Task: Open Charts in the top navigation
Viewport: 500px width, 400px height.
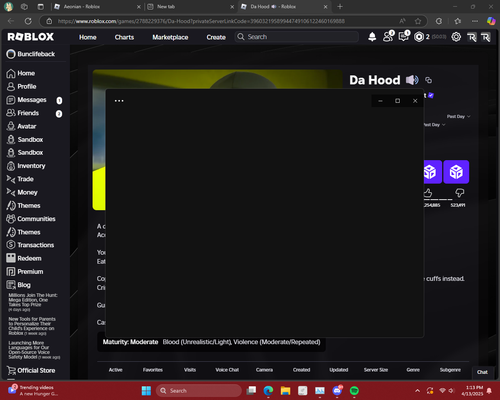Action: (124, 37)
